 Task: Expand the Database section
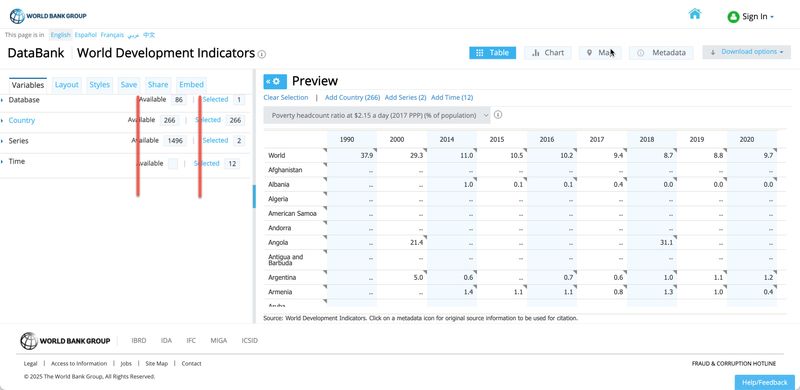(x=24, y=100)
